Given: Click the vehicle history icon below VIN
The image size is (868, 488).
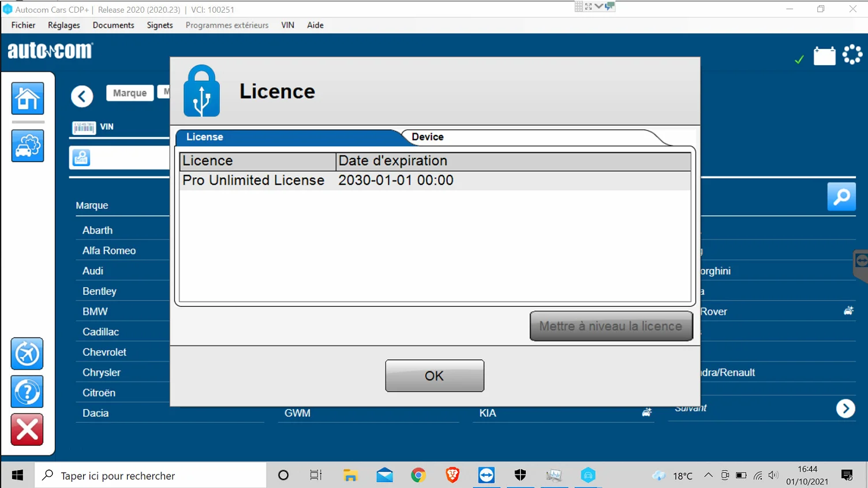Looking at the screenshot, I should click(x=81, y=157).
